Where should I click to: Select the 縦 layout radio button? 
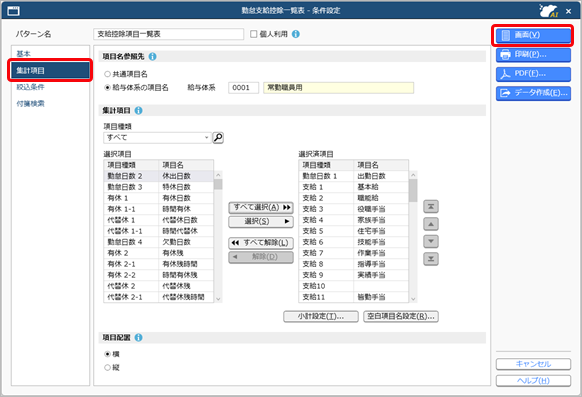107,368
